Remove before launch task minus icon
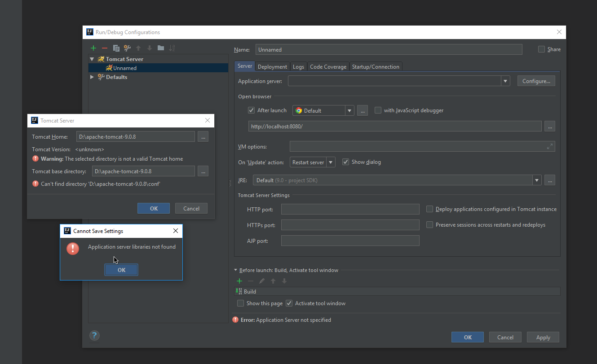597x364 pixels. [x=251, y=281]
